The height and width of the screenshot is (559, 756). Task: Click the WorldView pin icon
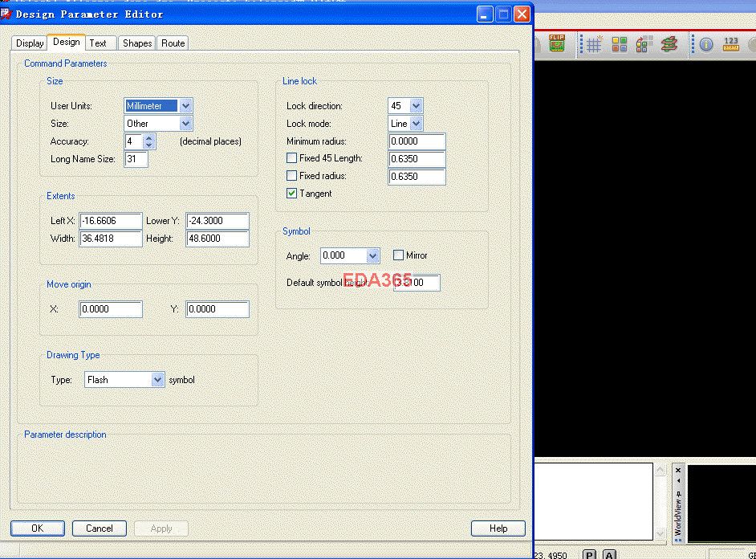click(x=678, y=495)
